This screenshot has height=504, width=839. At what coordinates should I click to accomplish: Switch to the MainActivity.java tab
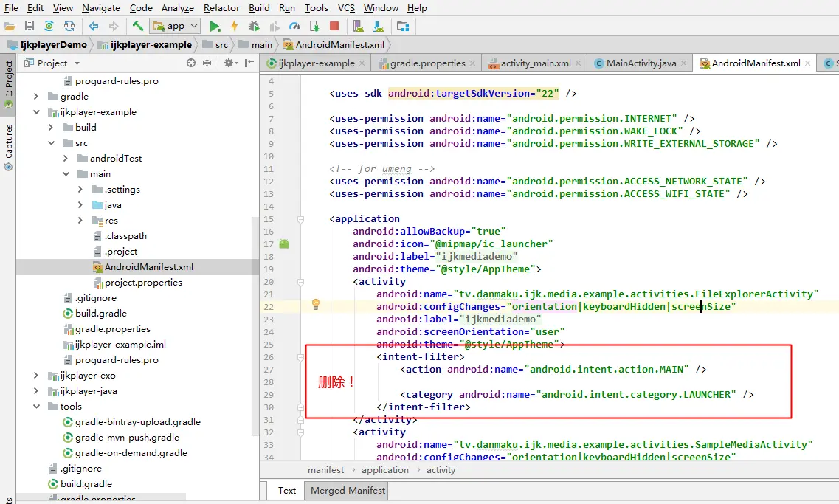pos(641,63)
